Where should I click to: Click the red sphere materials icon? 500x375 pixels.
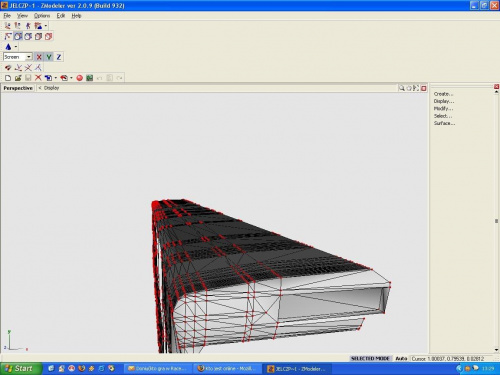(79, 78)
